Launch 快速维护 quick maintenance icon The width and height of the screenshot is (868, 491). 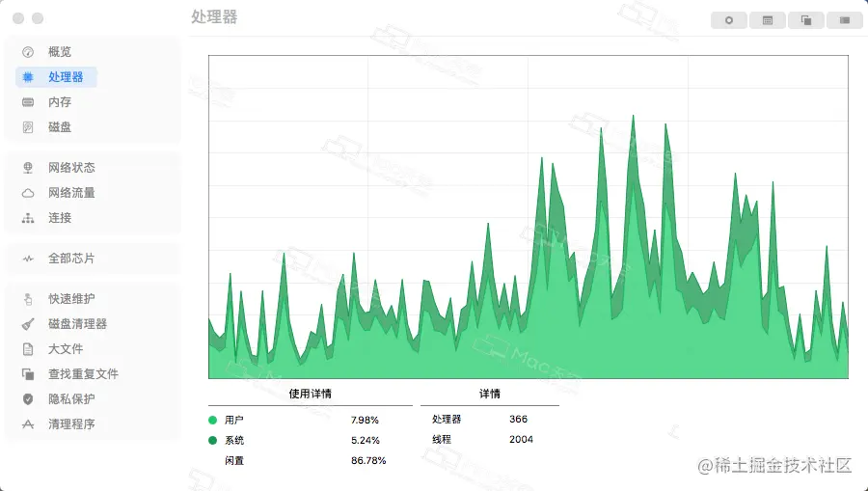click(28, 299)
